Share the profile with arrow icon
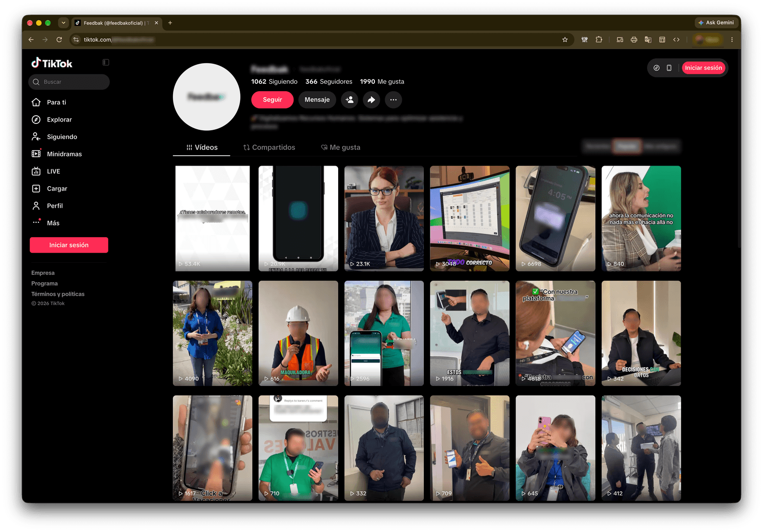Screen dimensions: 763x532 pos(371,100)
